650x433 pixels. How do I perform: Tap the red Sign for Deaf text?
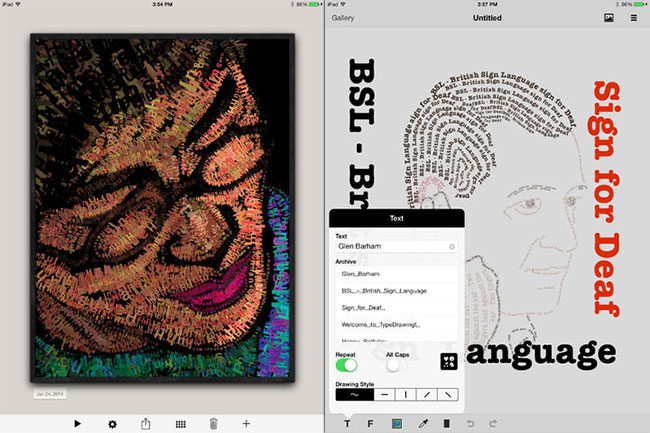[x=606, y=199]
